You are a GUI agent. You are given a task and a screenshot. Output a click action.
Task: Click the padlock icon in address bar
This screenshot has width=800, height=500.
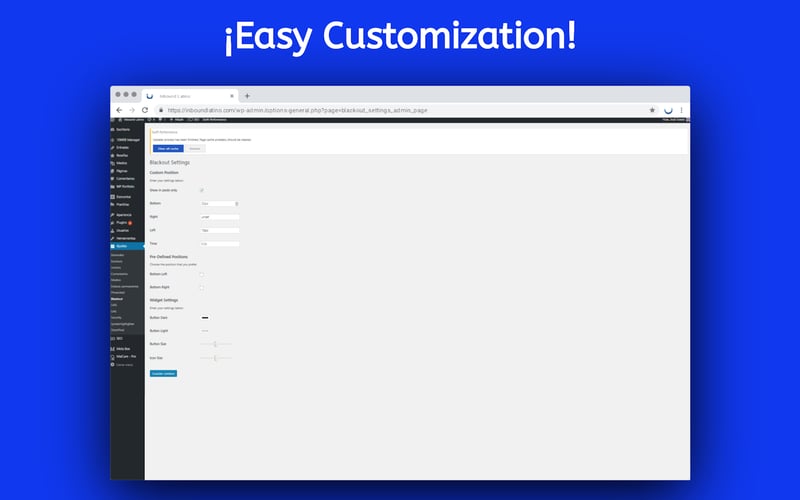[161, 110]
